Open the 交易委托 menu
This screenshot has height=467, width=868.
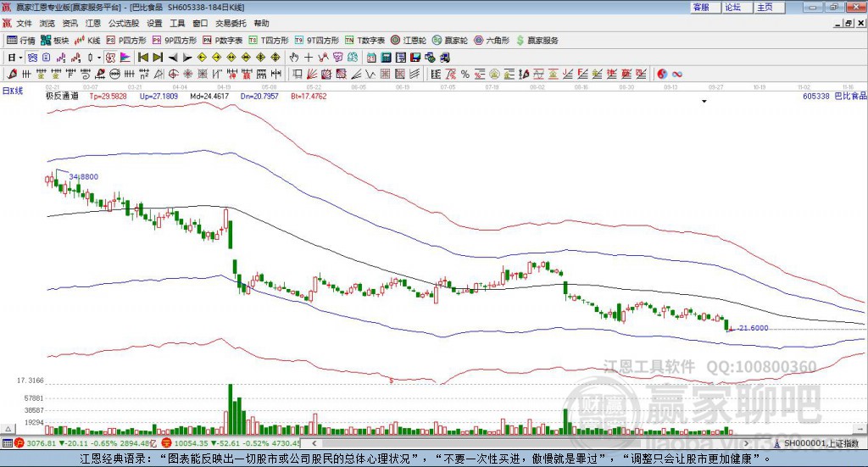click(231, 23)
